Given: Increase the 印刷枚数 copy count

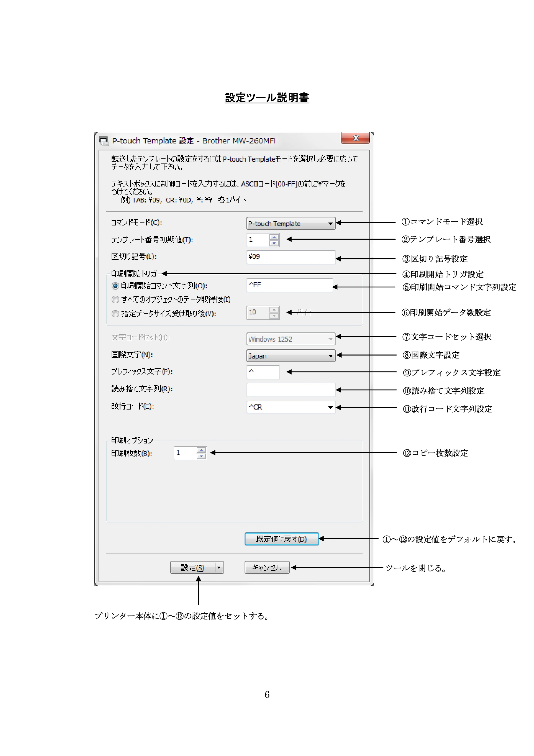Looking at the screenshot, I should (x=201, y=450).
